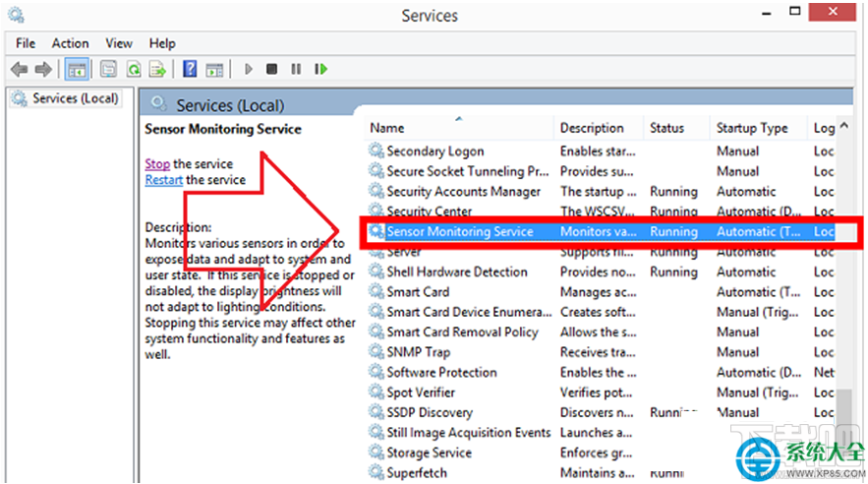Open the Help menu
Screen dimensions: 868x484
pos(162,43)
